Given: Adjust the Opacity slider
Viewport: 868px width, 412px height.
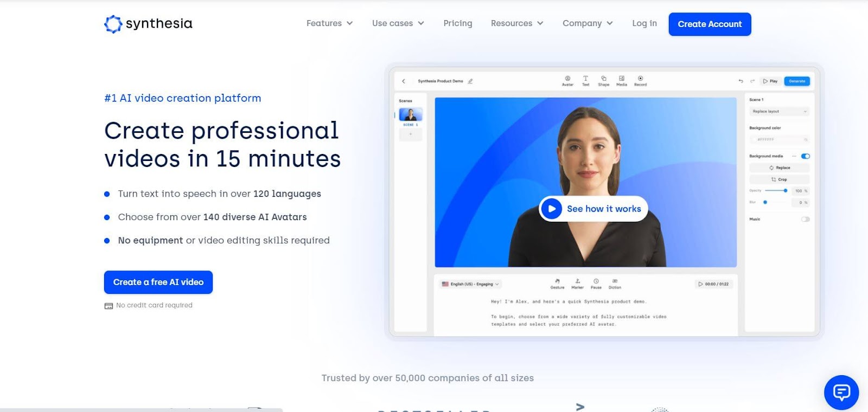Looking at the screenshot, I should coord(776,191).
